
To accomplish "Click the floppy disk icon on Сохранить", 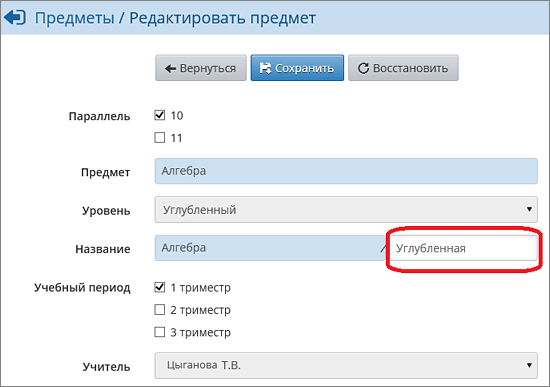I will point(265,68).
